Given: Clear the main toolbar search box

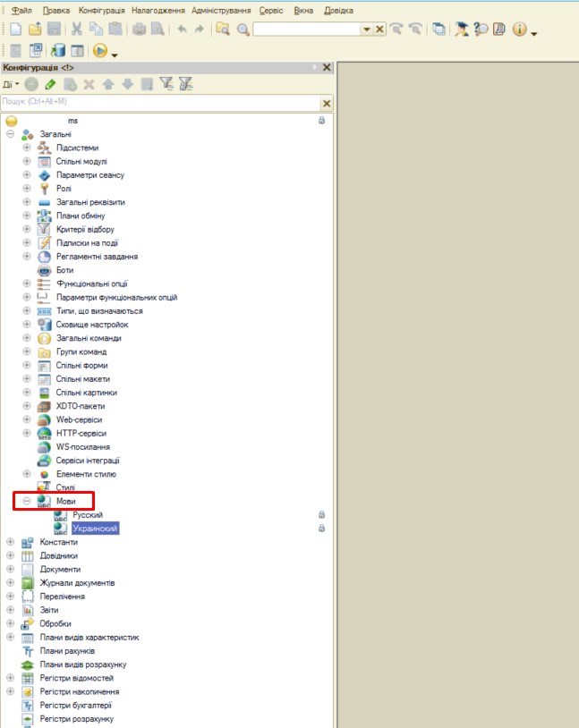Looking at the screenshot, I should coord(379,30).
